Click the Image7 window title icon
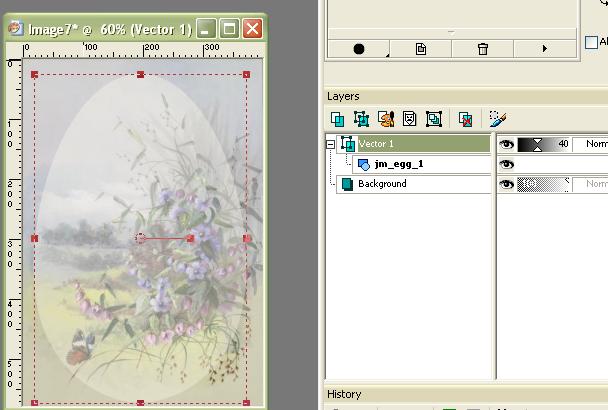The width and height of the screenshot is (608, 410). click(16, 28)
